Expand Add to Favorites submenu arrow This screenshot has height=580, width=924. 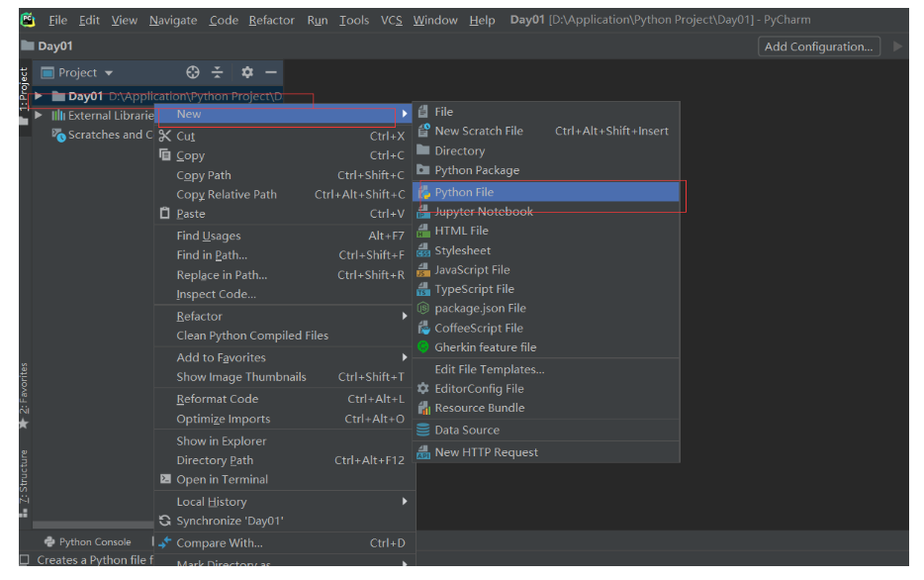[x=405, y=357]
